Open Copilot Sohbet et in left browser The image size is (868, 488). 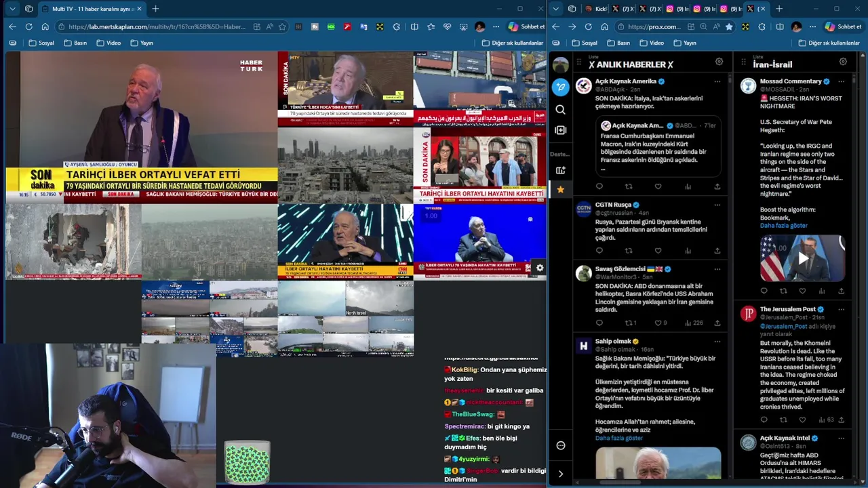pyautogui.click(x=526, y=26)
